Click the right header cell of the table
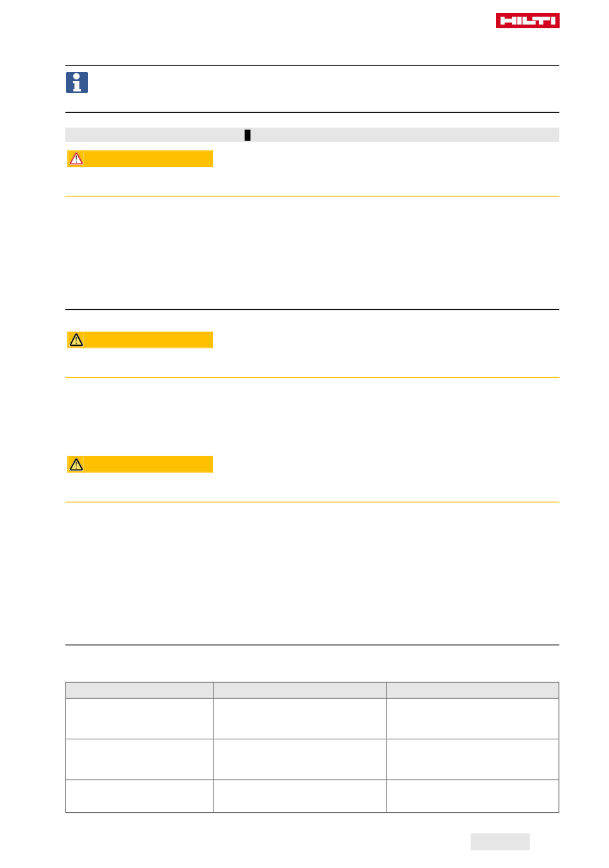609x868 pixels. [472, 690]
